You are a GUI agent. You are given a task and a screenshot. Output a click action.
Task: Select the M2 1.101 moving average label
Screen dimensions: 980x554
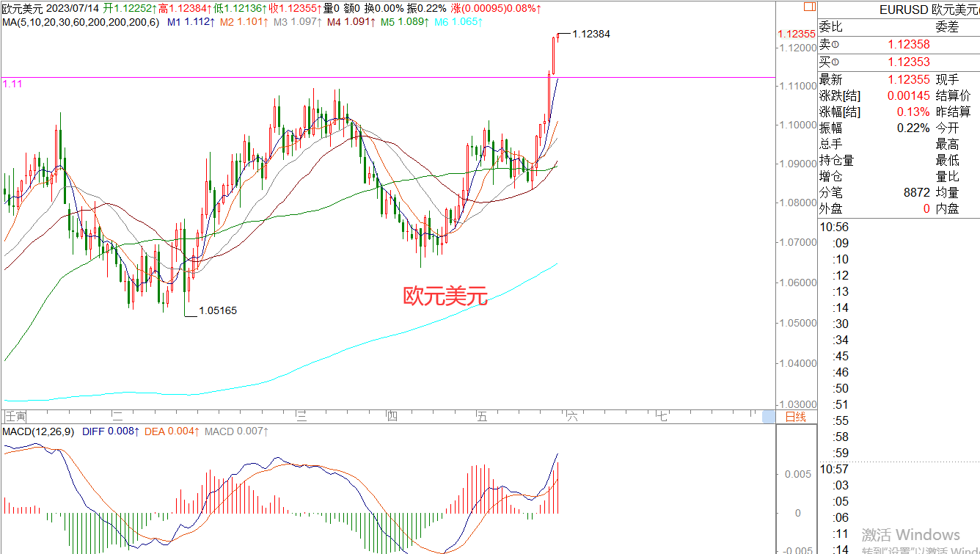(244, 22)
